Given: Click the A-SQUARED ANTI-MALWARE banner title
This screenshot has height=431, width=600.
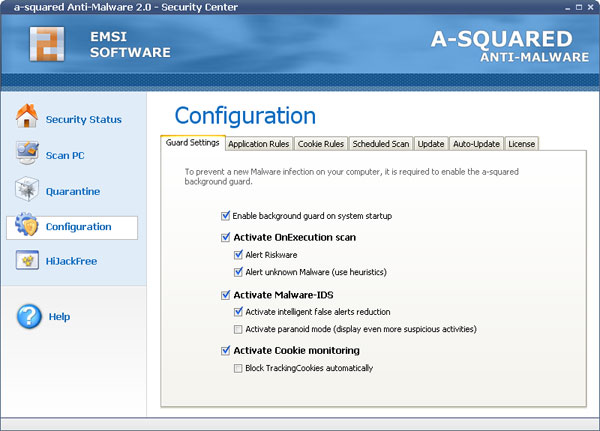Looking at the screenshot, I should tap(510, 46).
